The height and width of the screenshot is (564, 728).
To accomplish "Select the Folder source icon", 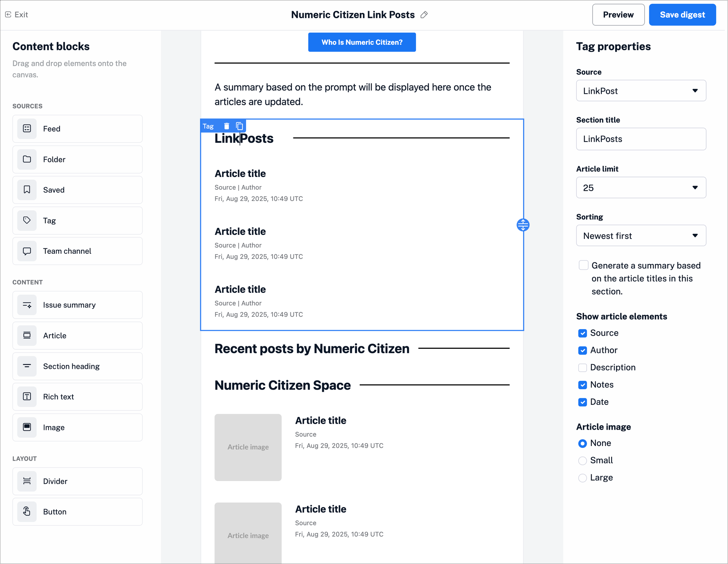I will (x=27, y=159).
